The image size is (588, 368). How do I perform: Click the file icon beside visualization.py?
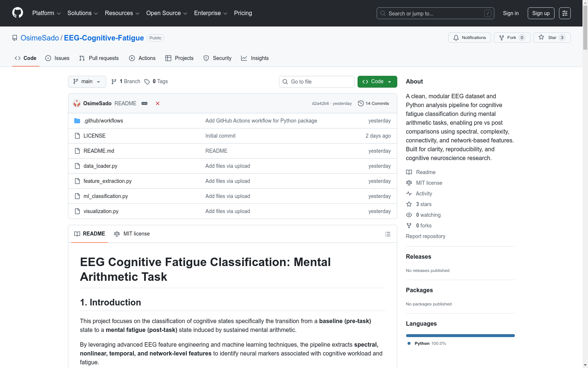tap(77, 211)
